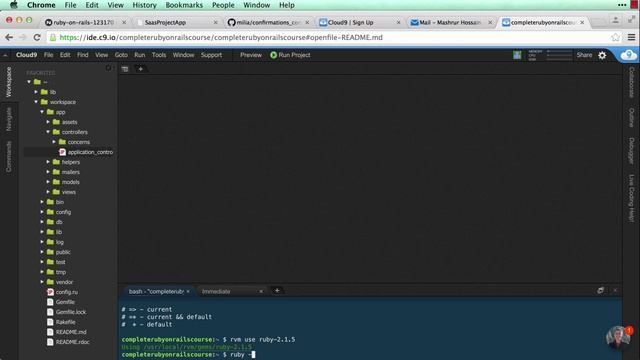The width and height of the screenshot is (640, 360).
Task: Expand the views folder
Action: coord(48,192)
